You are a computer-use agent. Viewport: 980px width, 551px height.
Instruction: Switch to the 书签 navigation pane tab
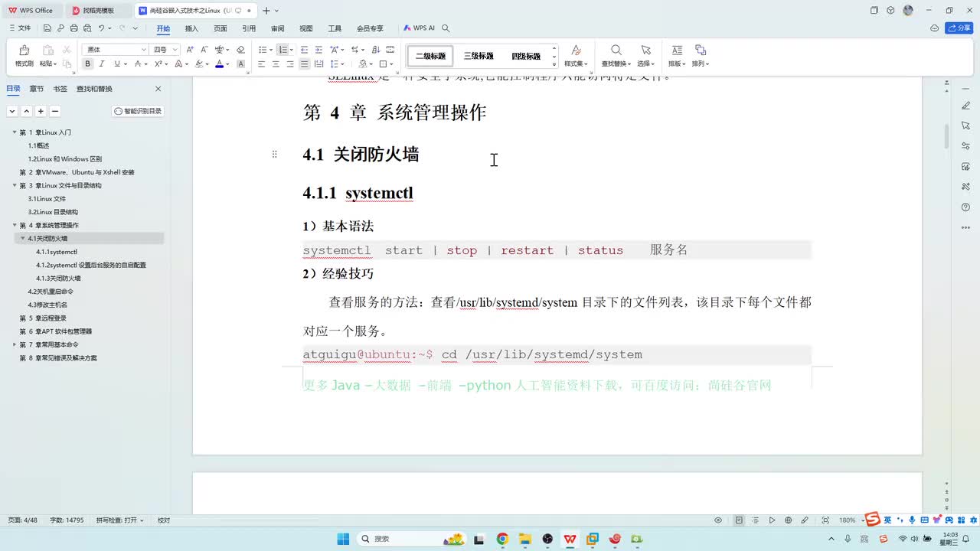point(60,89)
